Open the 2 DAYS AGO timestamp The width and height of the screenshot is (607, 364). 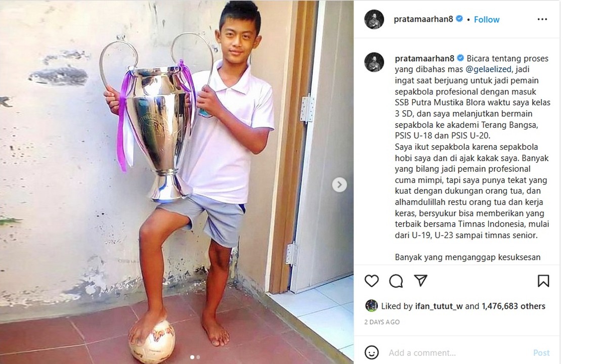(x=382, y=322)
